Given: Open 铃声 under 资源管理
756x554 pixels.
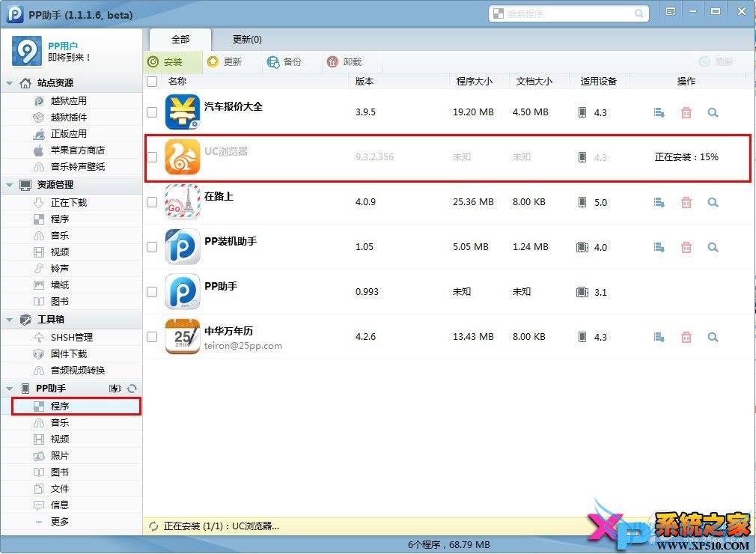Looking at the screenshot, I should tap(60, 268).
